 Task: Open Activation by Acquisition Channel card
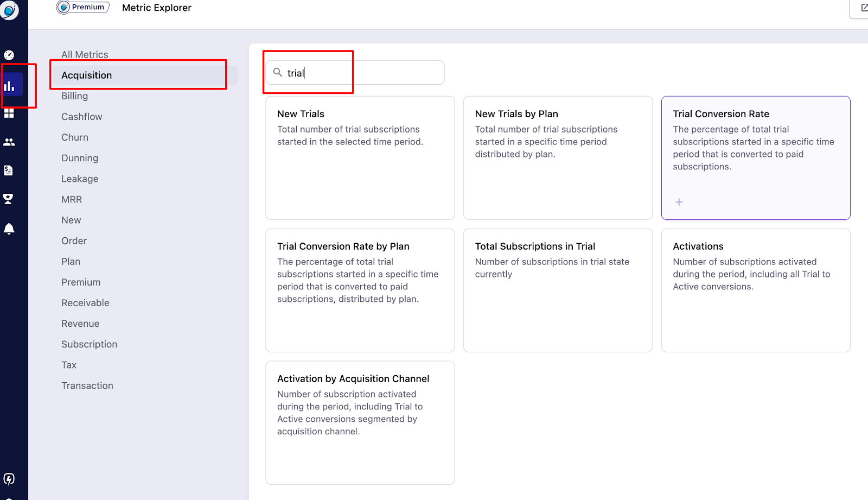click(360, 422)
